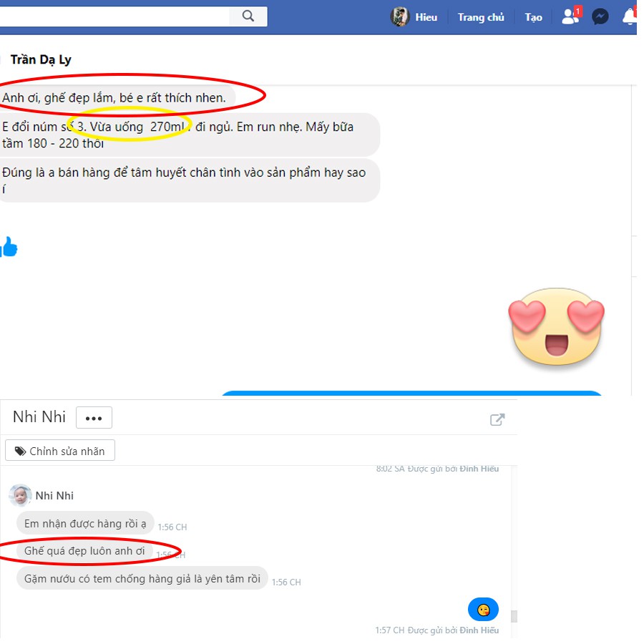Viewport: 644px width, 644px height.
Task: Open Nhi Nhi chat in new window
Action: 497,419
